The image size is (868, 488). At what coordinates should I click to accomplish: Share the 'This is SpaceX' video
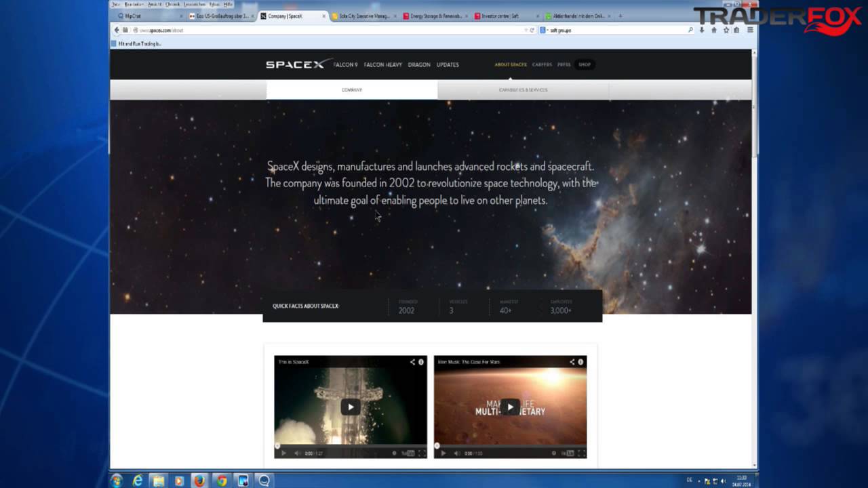412,362
